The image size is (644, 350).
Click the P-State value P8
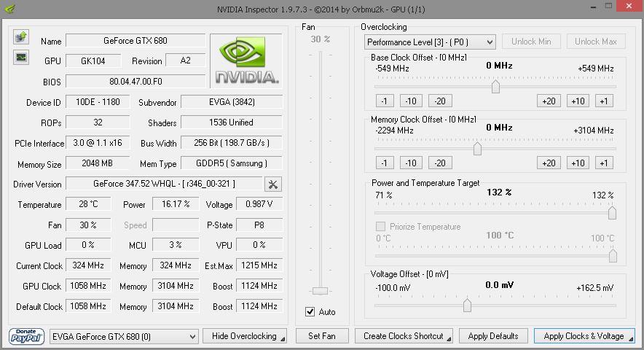[259, 225]
